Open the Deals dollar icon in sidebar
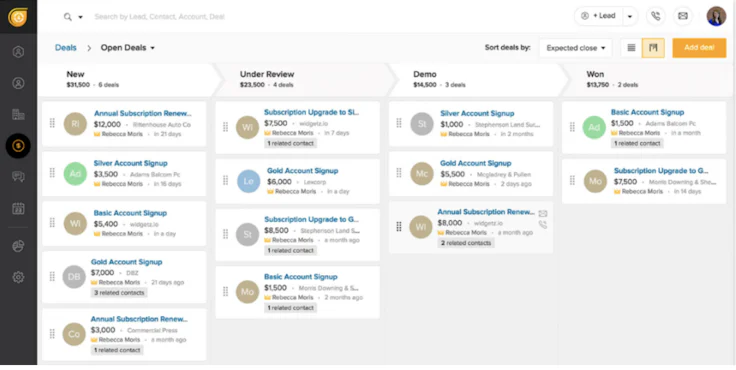This screenshot has width=736, height=370. pos(18,146)
